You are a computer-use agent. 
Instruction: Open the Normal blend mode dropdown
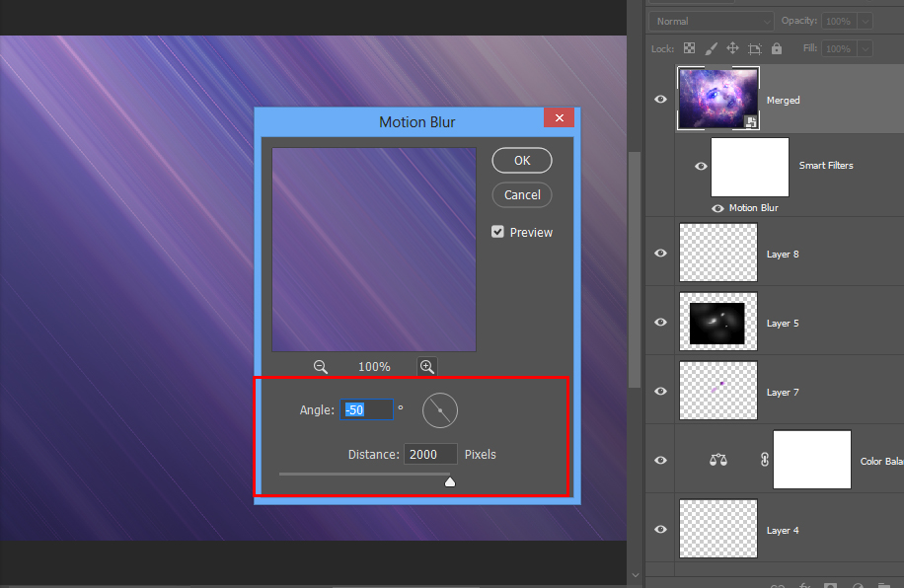click(712, 21)
